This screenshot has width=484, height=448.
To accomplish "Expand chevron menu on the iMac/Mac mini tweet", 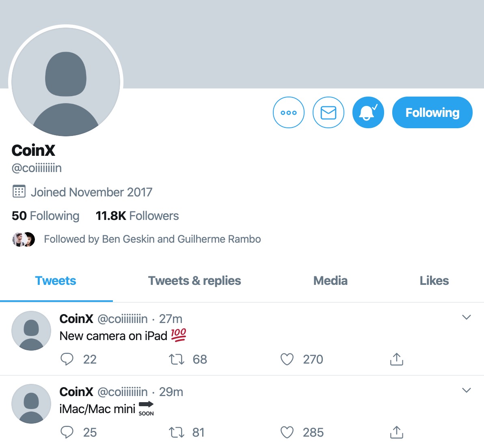I will coord(467,390).
